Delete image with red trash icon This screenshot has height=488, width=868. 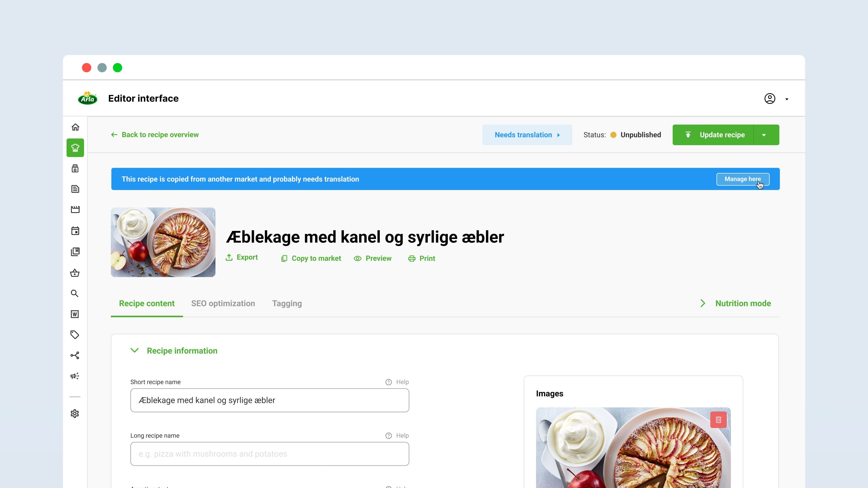click(718, 420)
